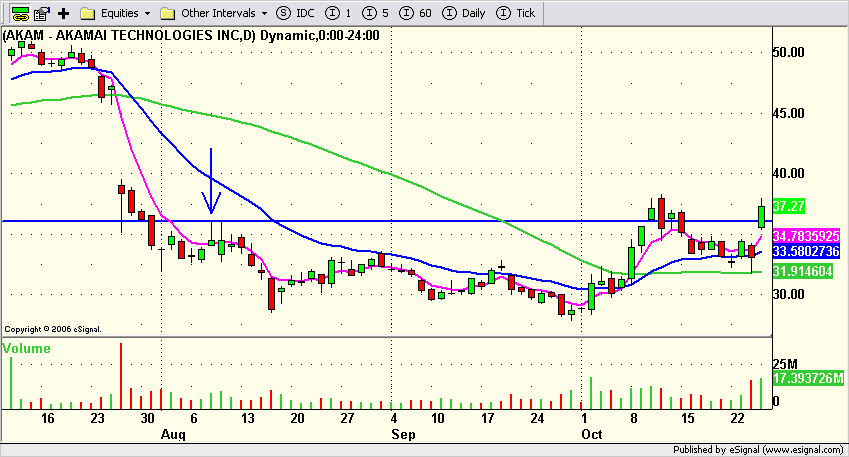This screenshot has width=849, height=457.
Task: Switch to the Tick interval
Action: [515, 13]
